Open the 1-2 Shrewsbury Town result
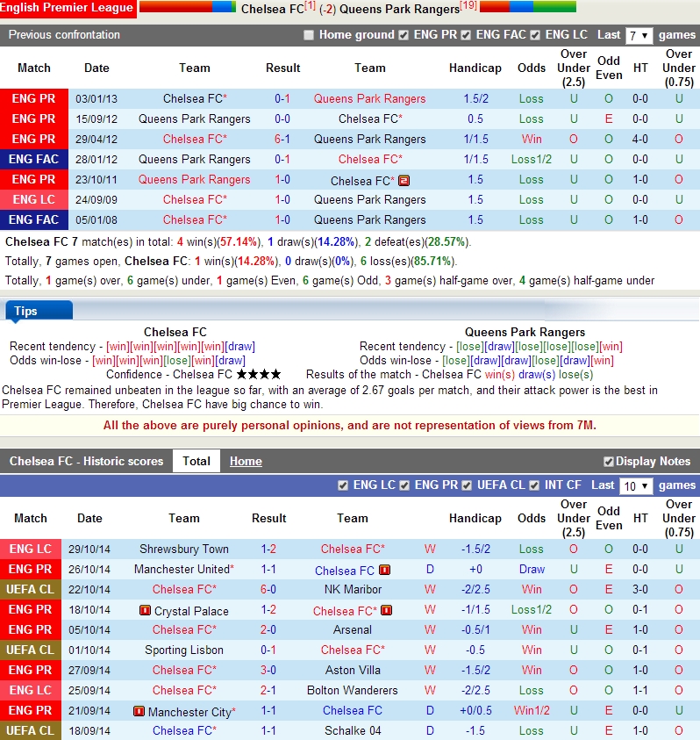 coord(268,549)
